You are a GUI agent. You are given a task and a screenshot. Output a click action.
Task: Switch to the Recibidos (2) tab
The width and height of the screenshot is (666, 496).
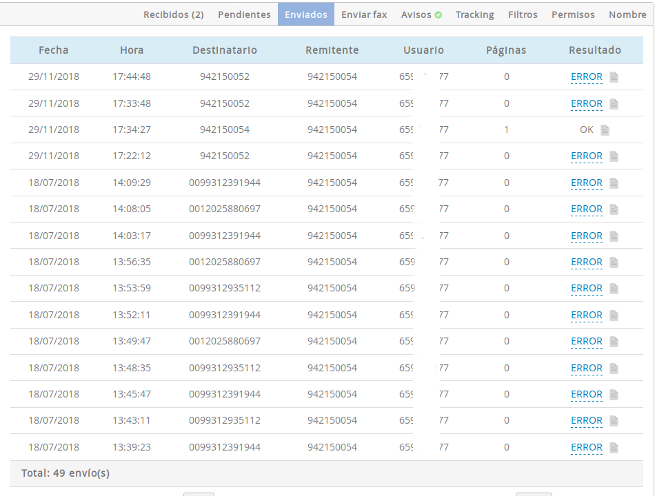click(x=173, y=15)
